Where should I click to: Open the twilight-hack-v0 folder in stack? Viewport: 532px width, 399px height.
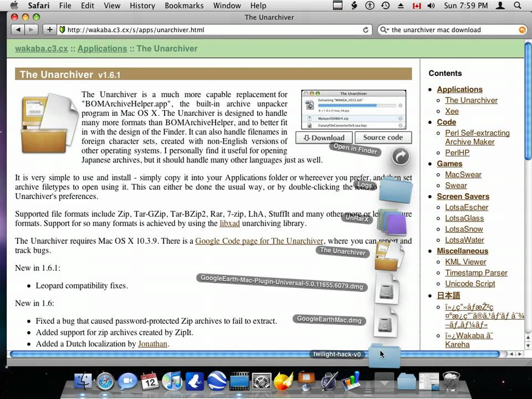tap(385, 355)
